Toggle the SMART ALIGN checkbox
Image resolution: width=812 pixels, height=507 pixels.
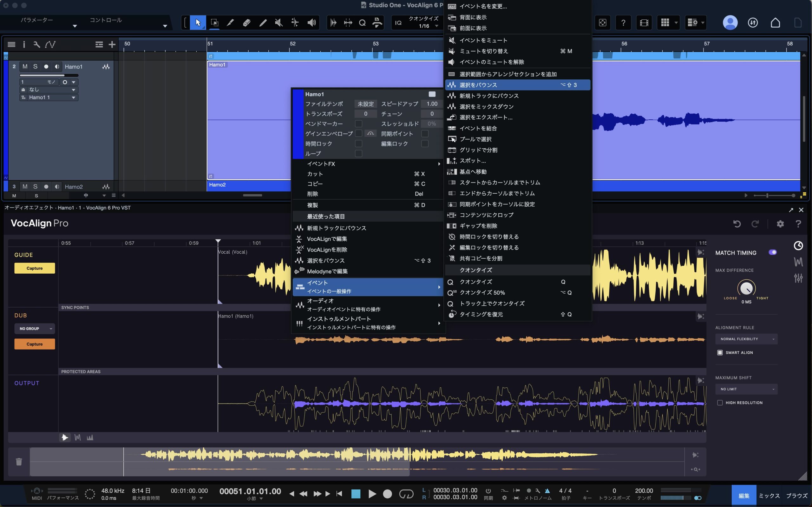point(720,352)
